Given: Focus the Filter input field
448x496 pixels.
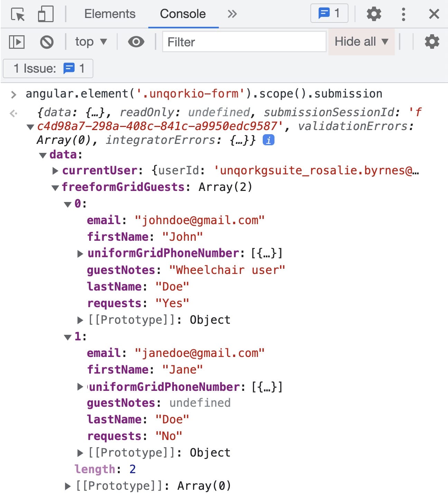Looking at the screenshot, I should point(244,42).
